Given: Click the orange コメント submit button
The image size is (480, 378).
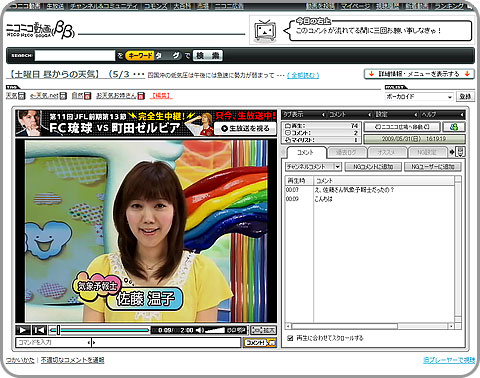Looking at the screenshot, I should (x=260, y=342).
